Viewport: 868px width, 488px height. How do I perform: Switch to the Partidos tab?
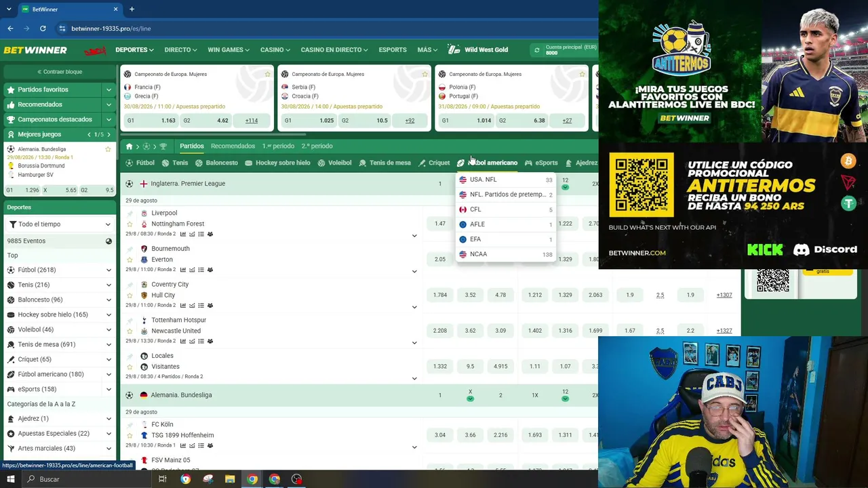[192, 146]
